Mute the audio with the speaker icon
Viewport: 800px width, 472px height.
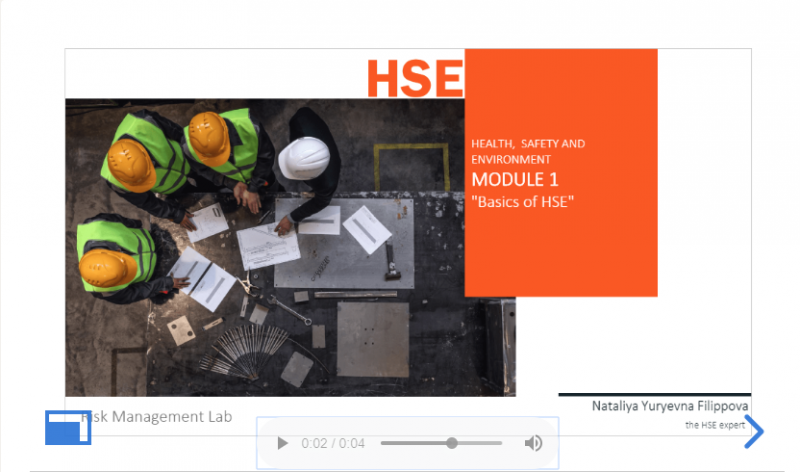click(x=534, y=443)
